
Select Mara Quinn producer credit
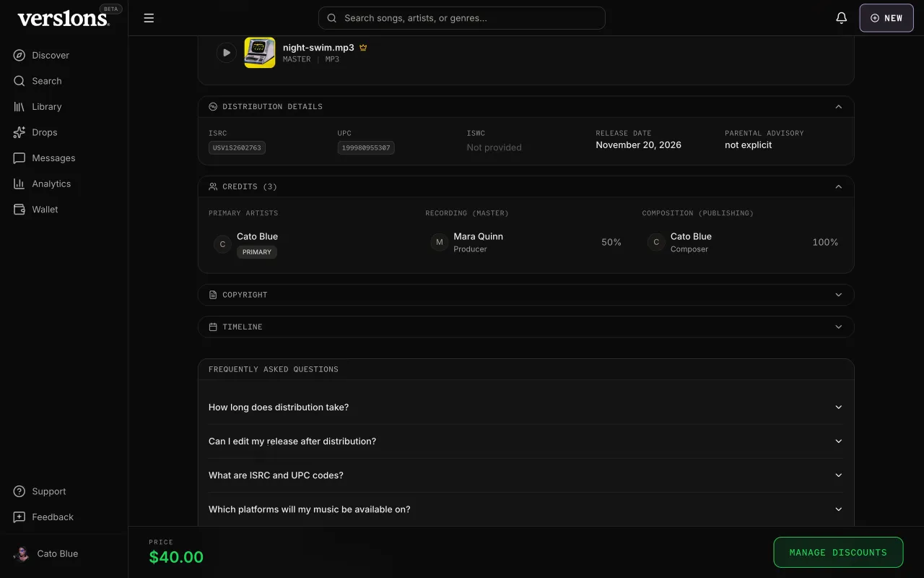pos(526,243)
